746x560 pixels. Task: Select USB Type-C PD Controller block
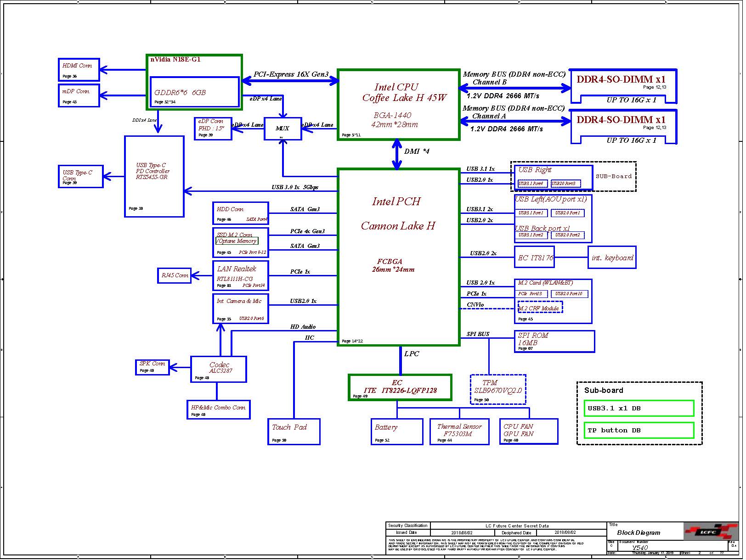(x=154, y=176)
